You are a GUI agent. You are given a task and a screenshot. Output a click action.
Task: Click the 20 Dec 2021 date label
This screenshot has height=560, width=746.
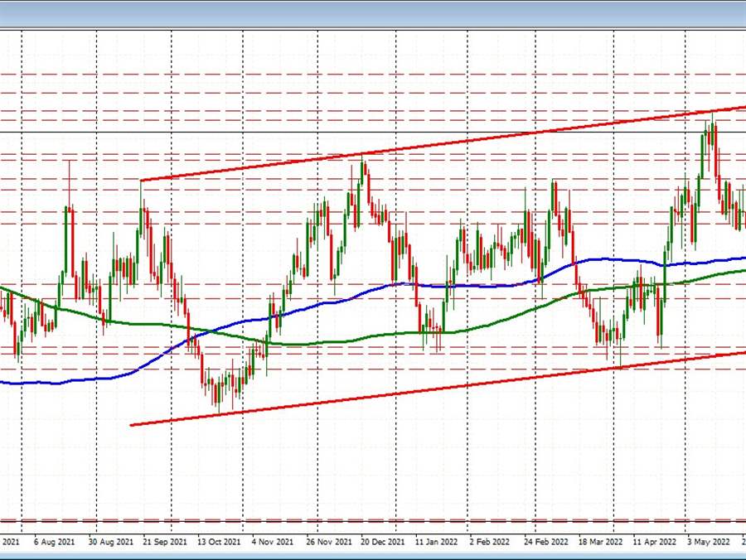pyautogui.click(x=382, y=541)
